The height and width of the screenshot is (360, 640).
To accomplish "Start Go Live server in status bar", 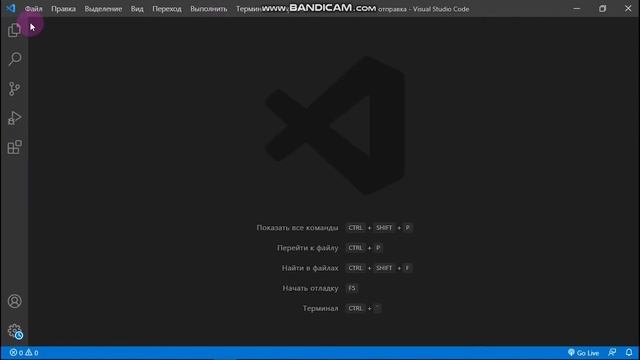I will (x=583, y=353).
